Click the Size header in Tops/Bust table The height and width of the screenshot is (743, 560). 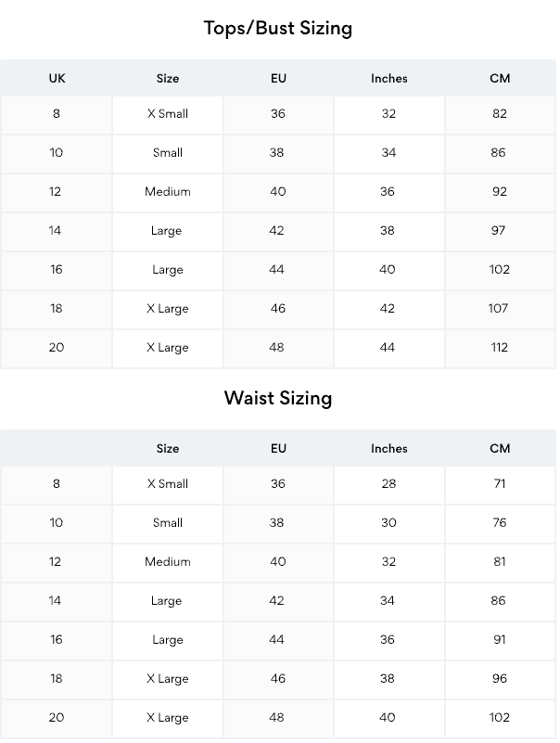168,79
